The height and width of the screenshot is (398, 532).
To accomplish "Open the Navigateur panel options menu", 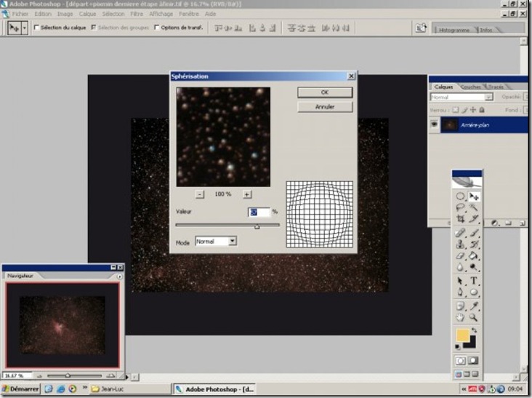I will (119, 276).
